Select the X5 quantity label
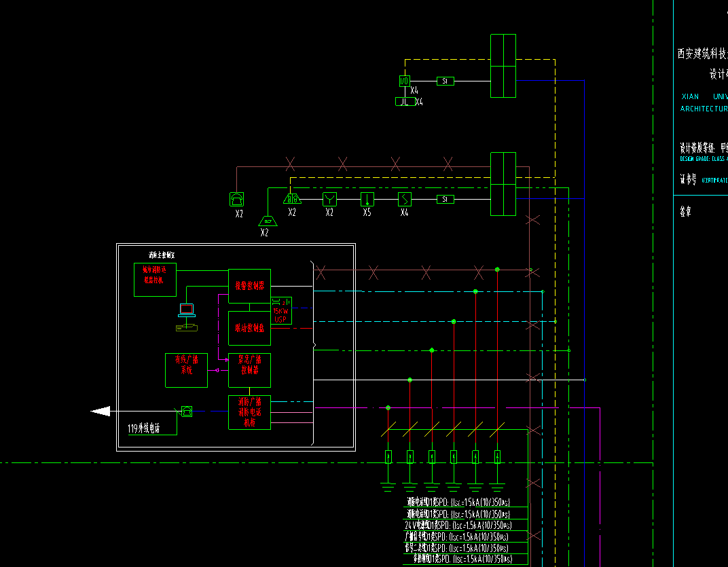 click(x=367, y=213)
